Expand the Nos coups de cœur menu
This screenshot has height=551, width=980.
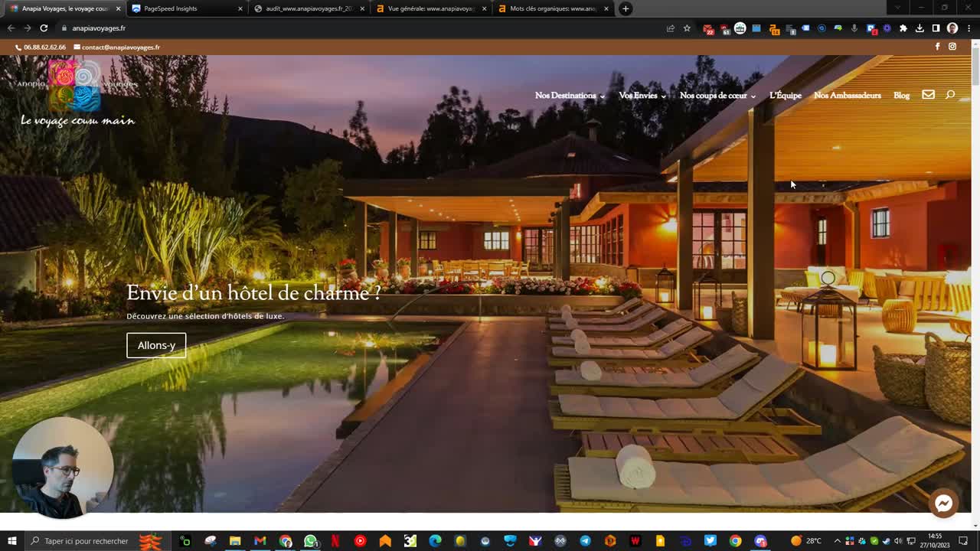click(x=717, y=96)
